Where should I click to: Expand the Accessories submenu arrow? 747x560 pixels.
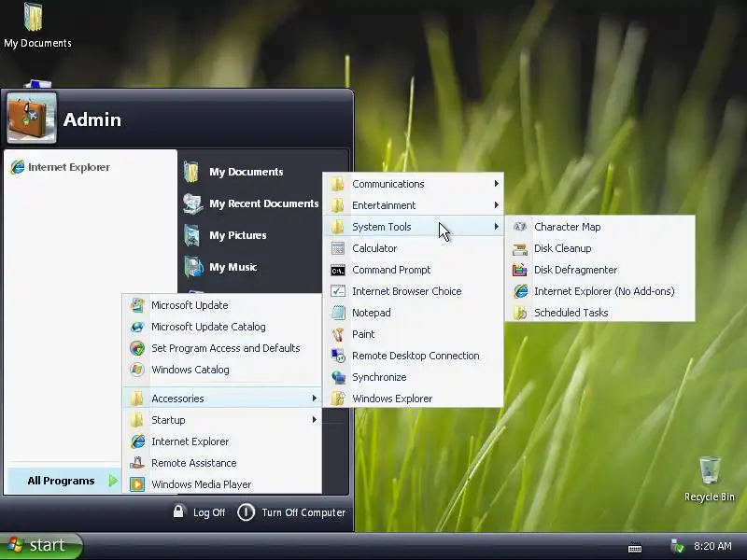pyautogui.click(x=314, y=399)
